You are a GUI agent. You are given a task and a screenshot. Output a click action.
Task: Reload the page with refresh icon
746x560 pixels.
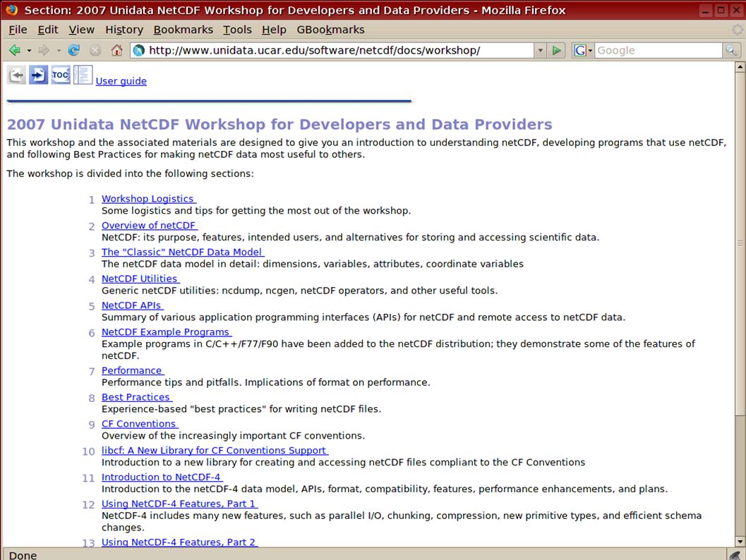[x=73, y=50]
